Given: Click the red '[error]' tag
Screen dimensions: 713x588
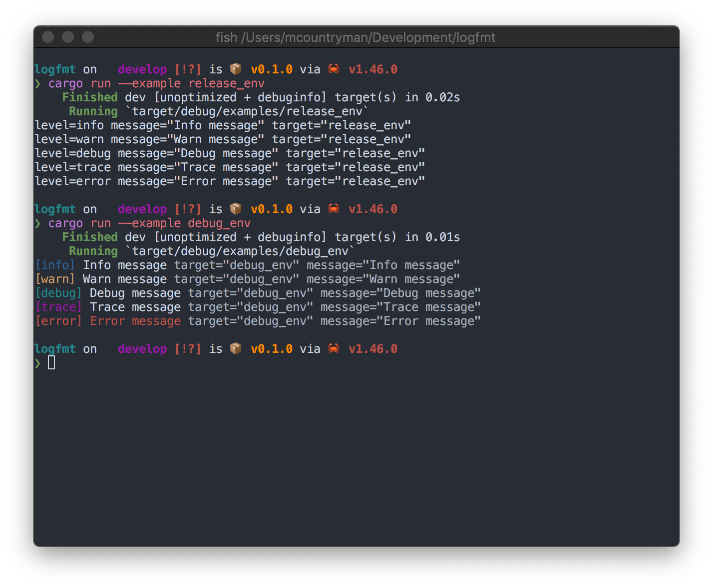Looking at the screenshot, I should pyautogui.click(x=58, y=321).
